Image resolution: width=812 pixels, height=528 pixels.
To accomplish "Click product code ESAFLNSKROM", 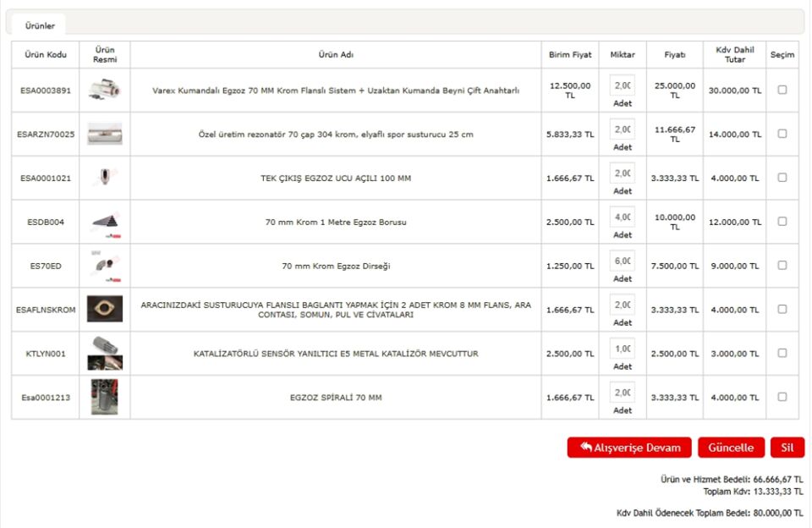I will [x=46, y=310].
